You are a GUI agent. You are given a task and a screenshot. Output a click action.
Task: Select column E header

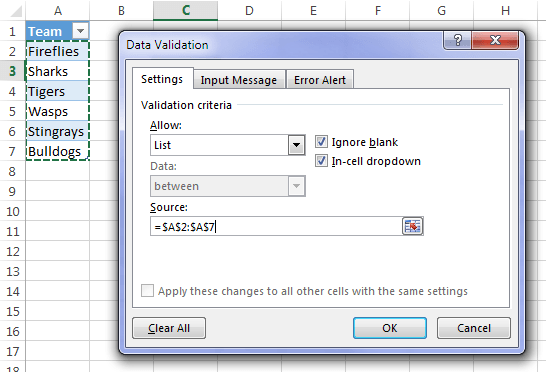click(313, 10)
